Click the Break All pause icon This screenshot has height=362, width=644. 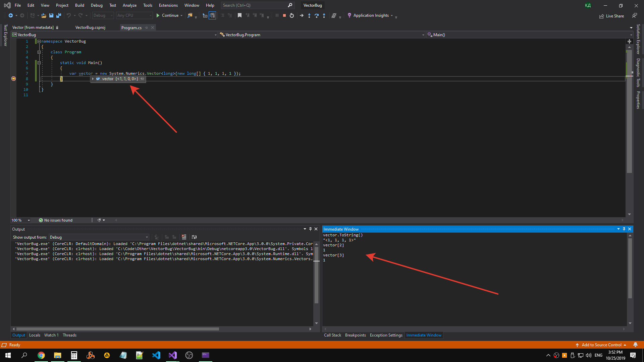[x=277, y=15]
